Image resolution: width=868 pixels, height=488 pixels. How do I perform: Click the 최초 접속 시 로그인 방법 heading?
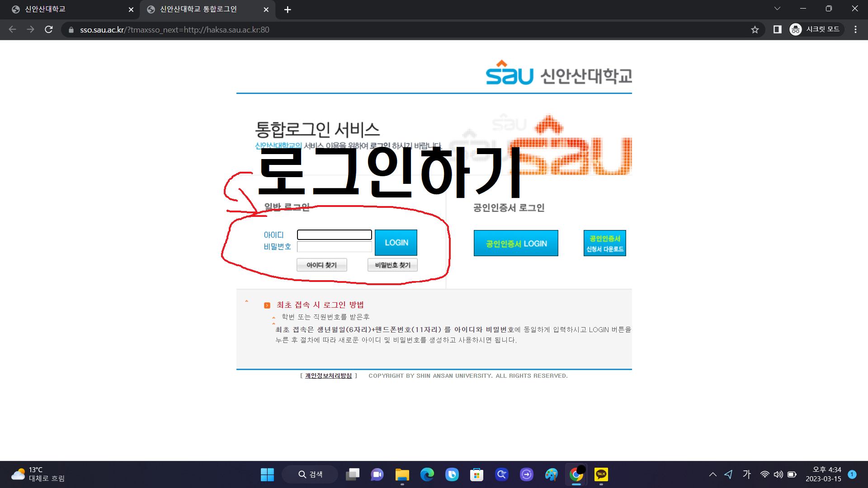click(320, 305)
